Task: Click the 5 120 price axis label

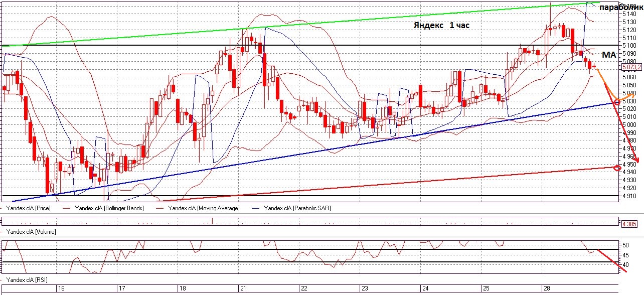Action: 629,30
